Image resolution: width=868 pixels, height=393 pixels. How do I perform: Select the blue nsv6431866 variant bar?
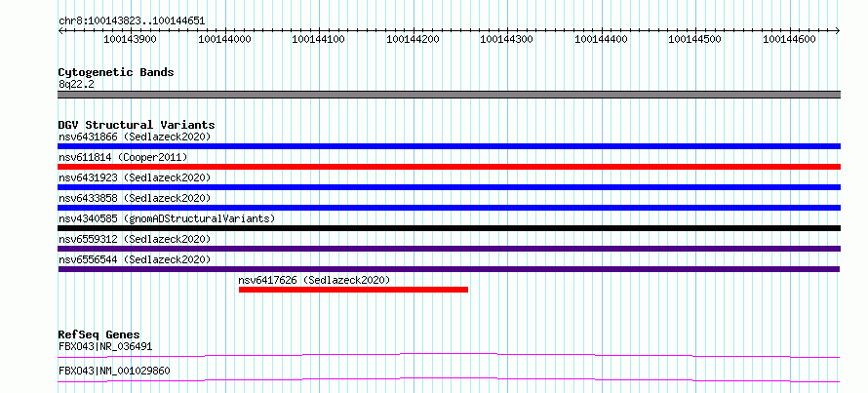[449, 146]
